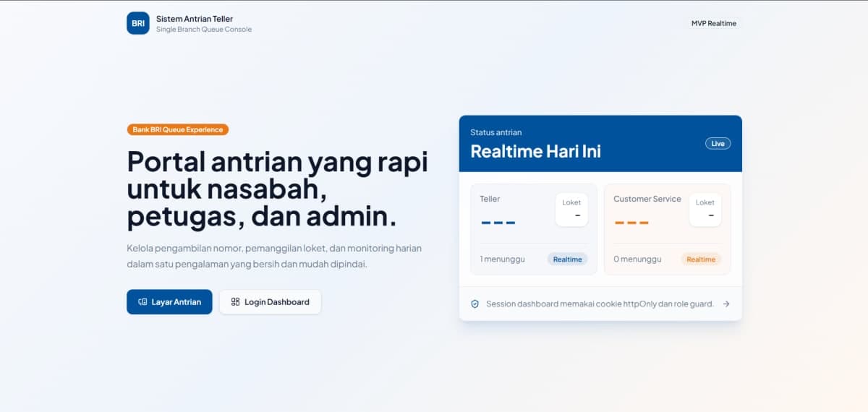The image size is (868, 412).
Task: Click the Teller card label
Action: (490, 199)
